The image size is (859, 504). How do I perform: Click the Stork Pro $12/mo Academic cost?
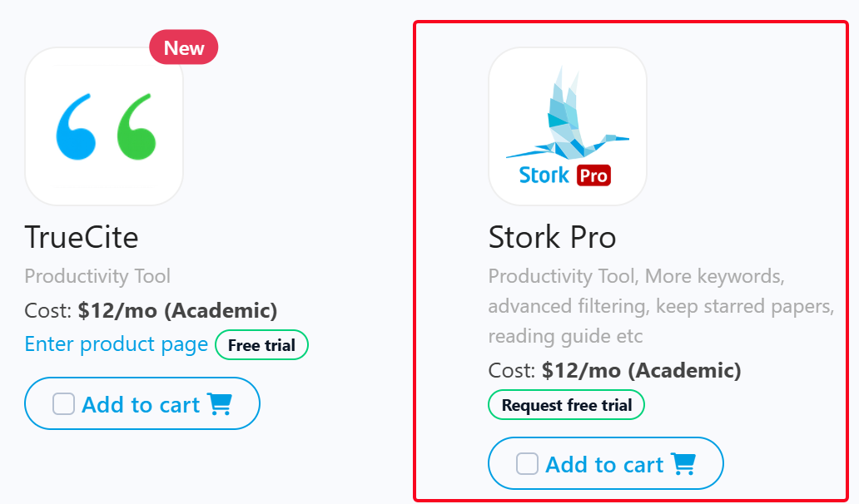coord(641,371)
